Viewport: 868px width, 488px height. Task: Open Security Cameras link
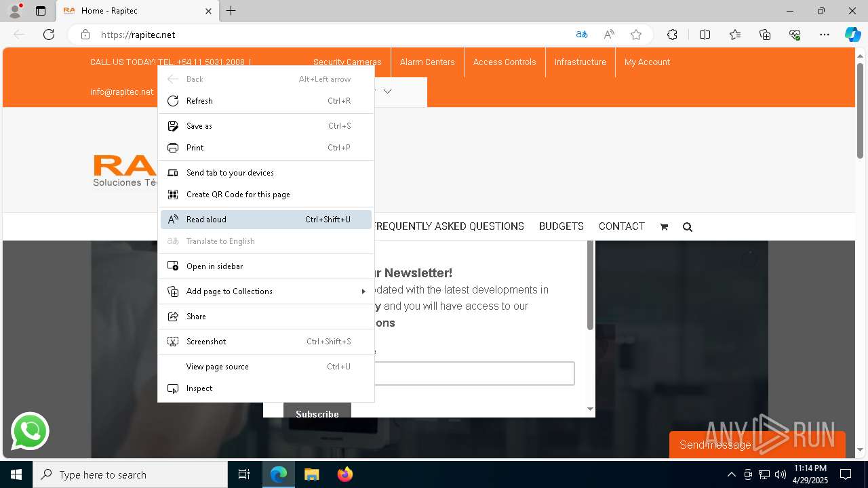tap(347, 62)
